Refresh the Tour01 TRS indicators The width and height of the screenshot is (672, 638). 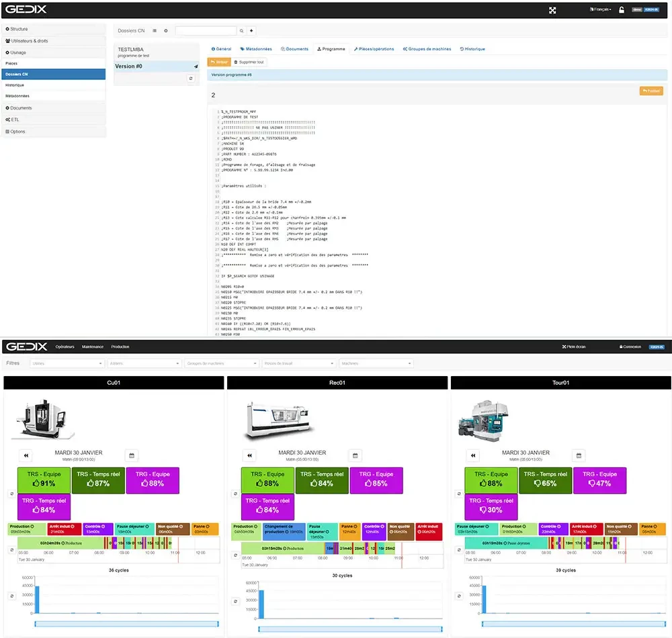pyautogui.click(x=459, y=494)
